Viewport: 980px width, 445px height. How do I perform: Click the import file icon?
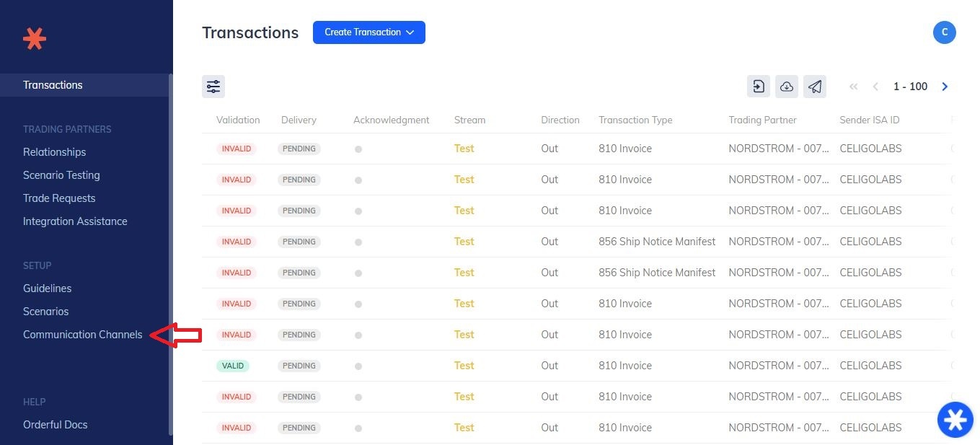(759, 87)
